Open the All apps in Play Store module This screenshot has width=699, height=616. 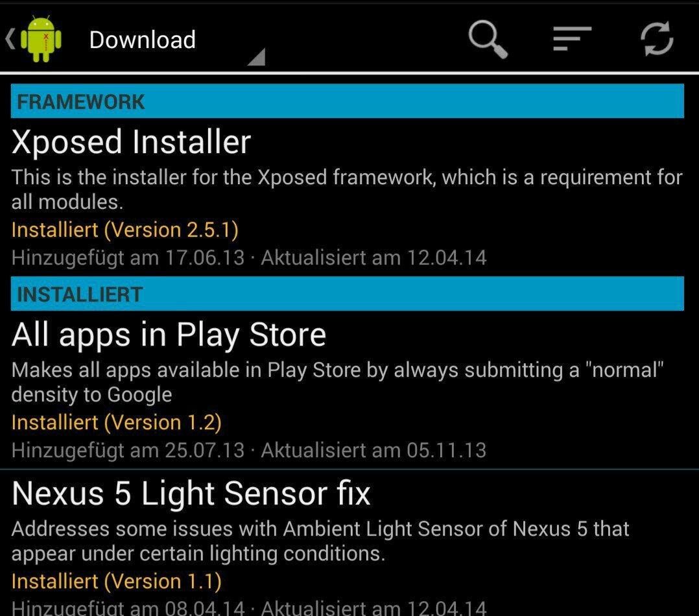[169, 335]
